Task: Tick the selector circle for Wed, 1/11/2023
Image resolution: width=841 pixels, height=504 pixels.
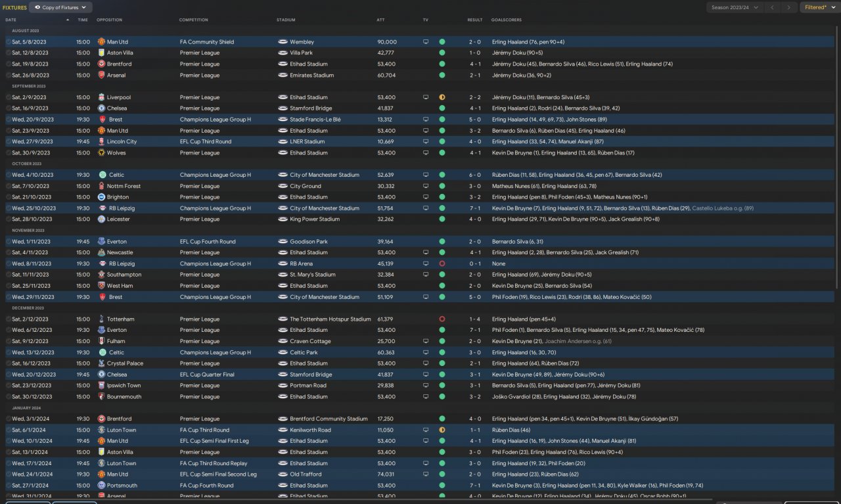Action: (9, 241)
